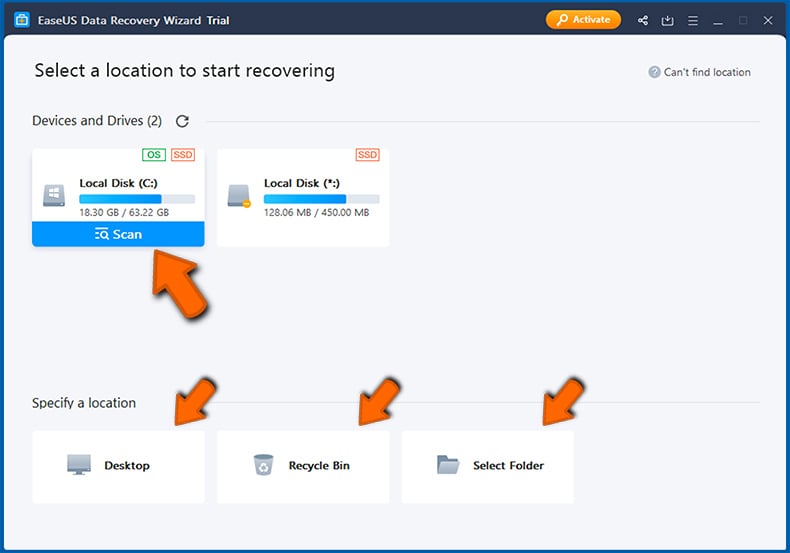Click the SSD tag on Local Disk (*:)

367,155
